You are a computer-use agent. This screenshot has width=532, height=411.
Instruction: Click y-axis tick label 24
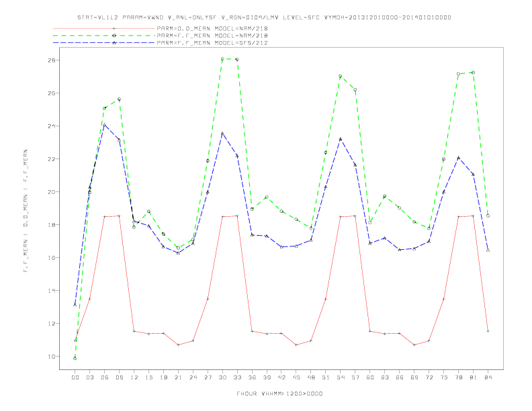click(x=52, y=126)
